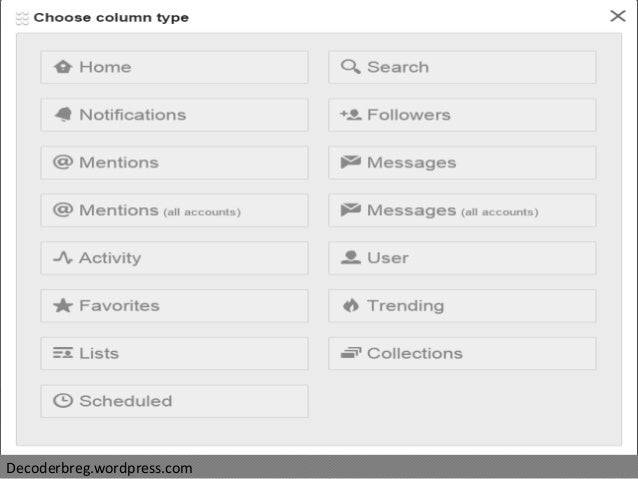Click the Scheduled clock icon

[63, 401]
